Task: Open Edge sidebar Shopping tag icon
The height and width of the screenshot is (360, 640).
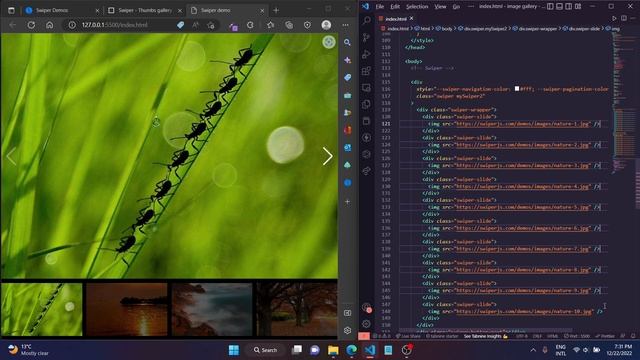Action: point(347,77)
